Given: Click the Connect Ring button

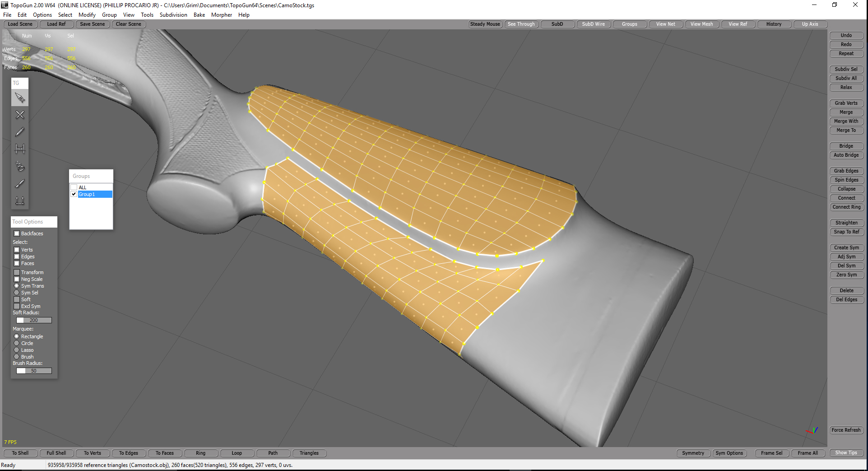Looking at the screenshot, I should pyautogui.click(x=846, y=207).
